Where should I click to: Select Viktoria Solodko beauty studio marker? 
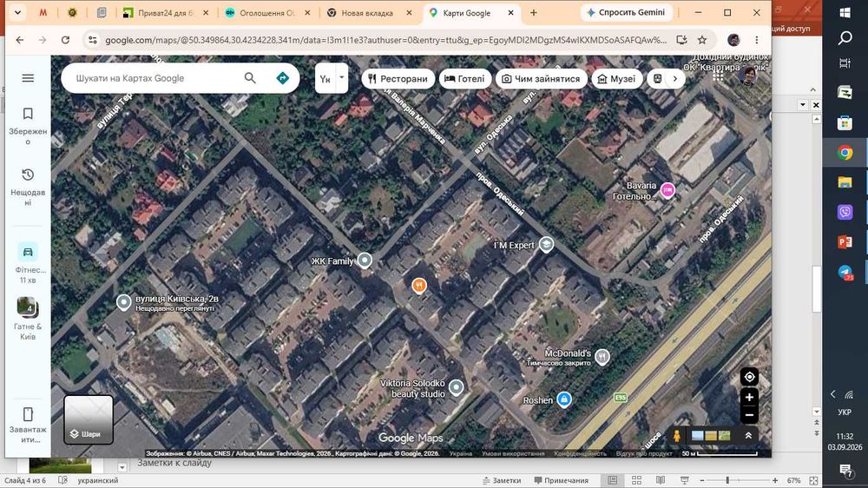[x=457, y=387]
